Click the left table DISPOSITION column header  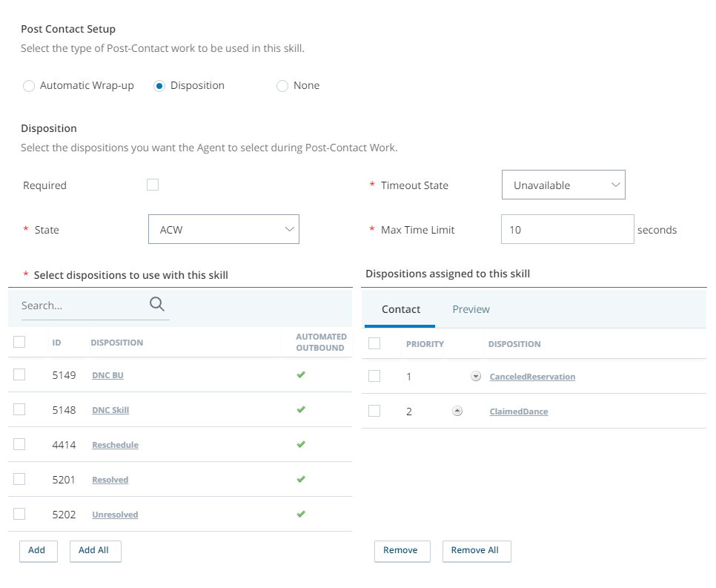[x=117, y=343]
